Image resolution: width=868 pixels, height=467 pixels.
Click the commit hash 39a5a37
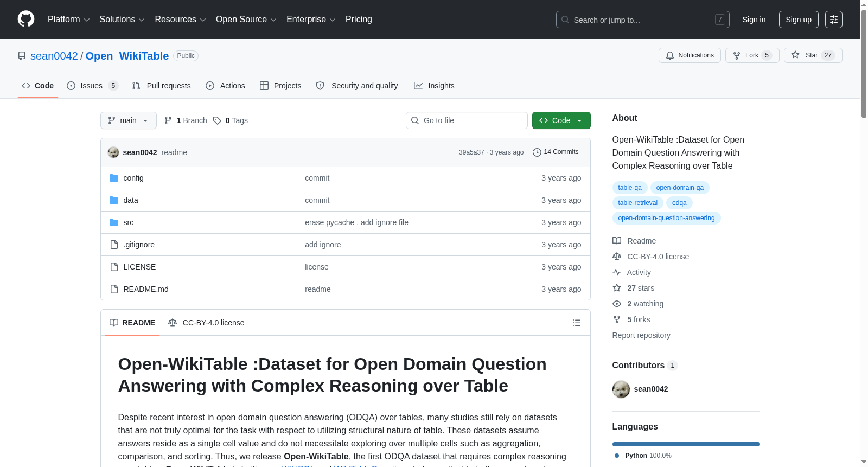[471, 152]
